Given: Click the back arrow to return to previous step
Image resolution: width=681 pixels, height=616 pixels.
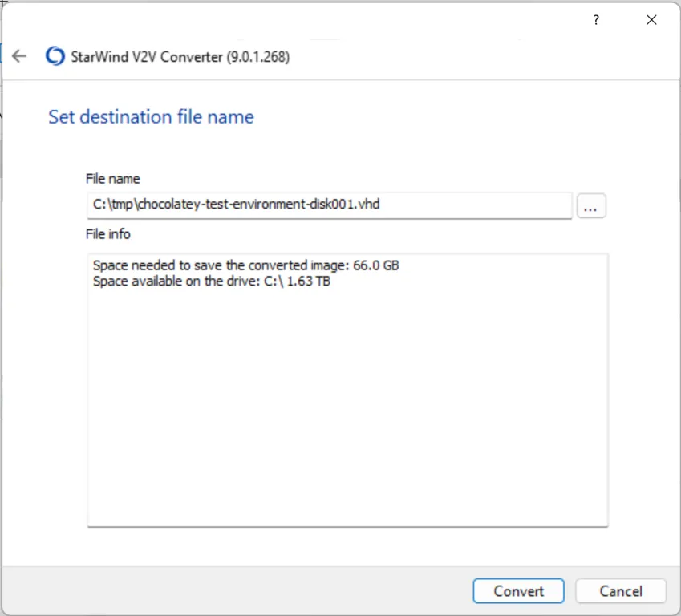Looking at the screenshot, I should (19, 56).
